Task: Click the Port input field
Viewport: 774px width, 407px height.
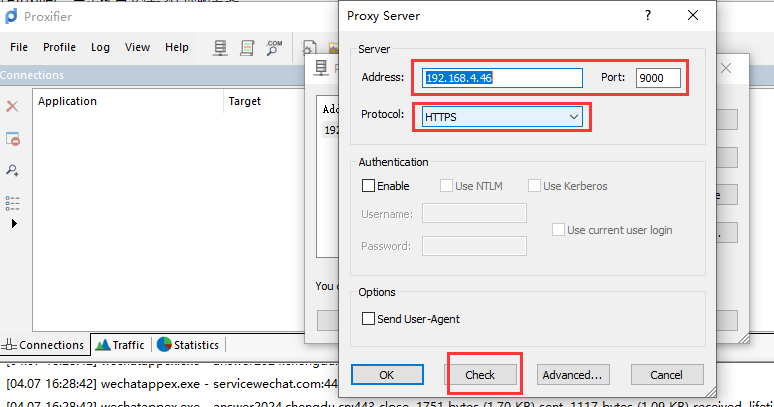Action: pos(658,78)
